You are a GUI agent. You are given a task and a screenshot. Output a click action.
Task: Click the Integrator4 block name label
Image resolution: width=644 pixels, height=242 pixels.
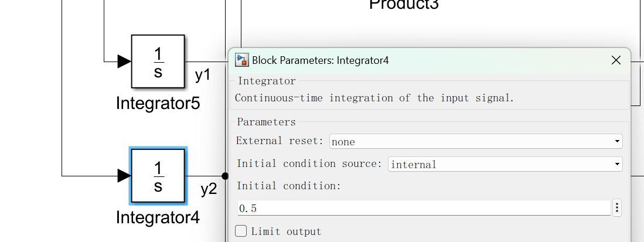158,217
